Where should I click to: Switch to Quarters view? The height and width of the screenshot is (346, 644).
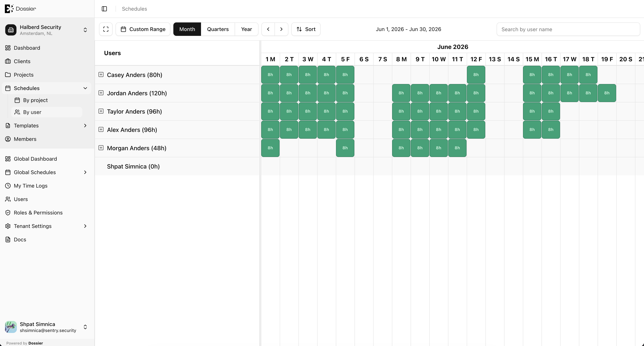click(x=218, y=29)
